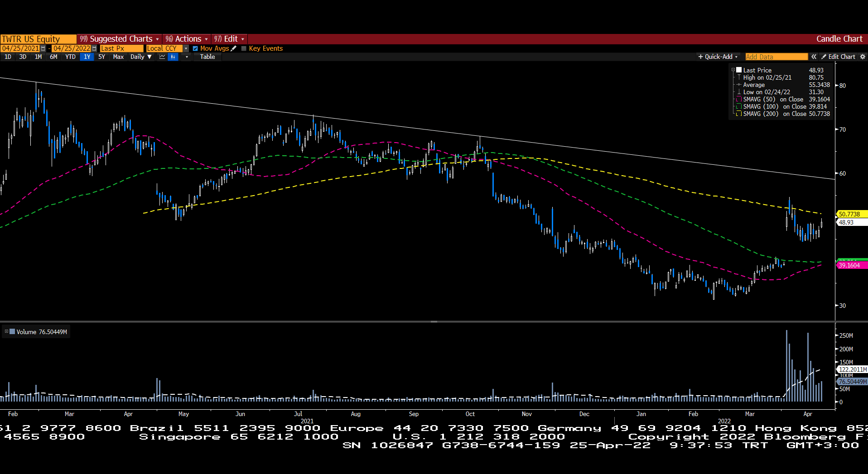Click the horizontal divider handle between chart panels

tap(434, 321)
